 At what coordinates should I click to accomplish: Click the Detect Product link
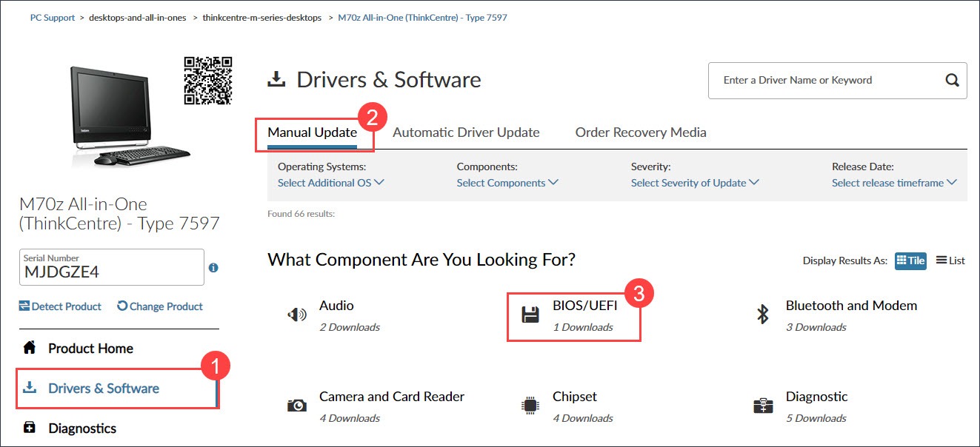coord(59,306)
